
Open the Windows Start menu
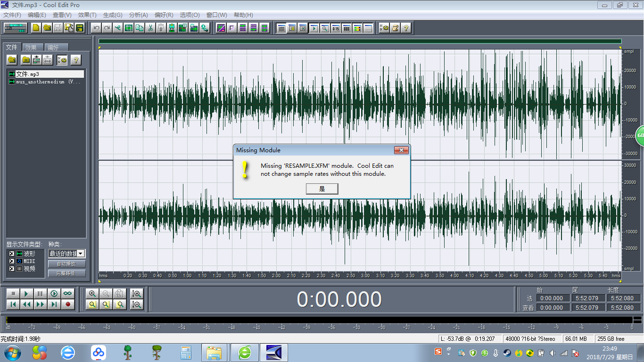pyautogui.click(x=12, y=353)
